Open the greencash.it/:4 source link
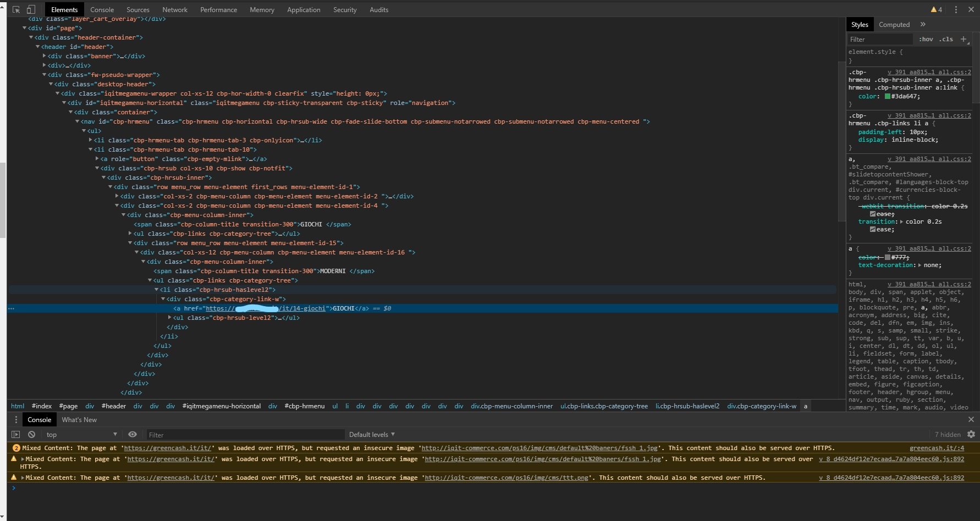This screenshot has height=521, width=980. click(937, 448)
